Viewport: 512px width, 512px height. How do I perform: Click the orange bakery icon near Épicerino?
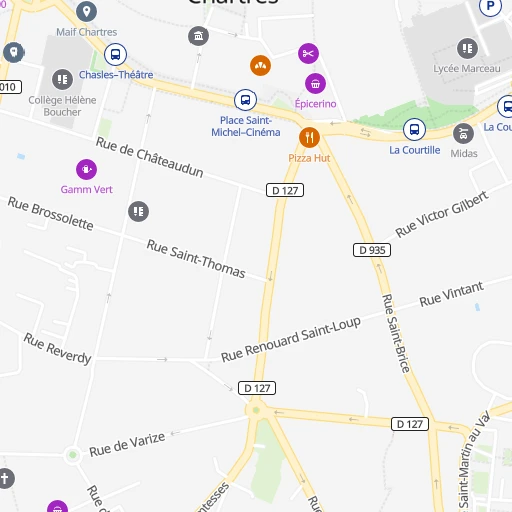260,65
